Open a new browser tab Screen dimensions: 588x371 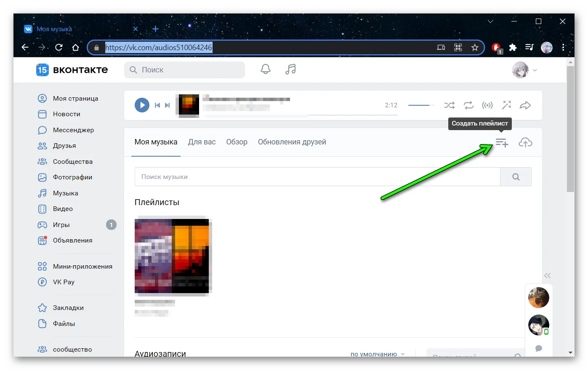[155, 29]
